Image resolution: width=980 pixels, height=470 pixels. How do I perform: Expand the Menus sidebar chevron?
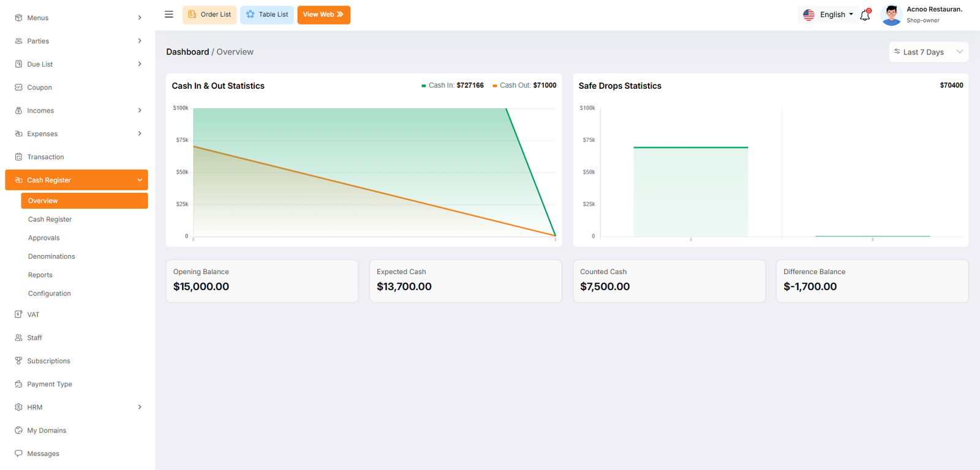click(140, 18)
